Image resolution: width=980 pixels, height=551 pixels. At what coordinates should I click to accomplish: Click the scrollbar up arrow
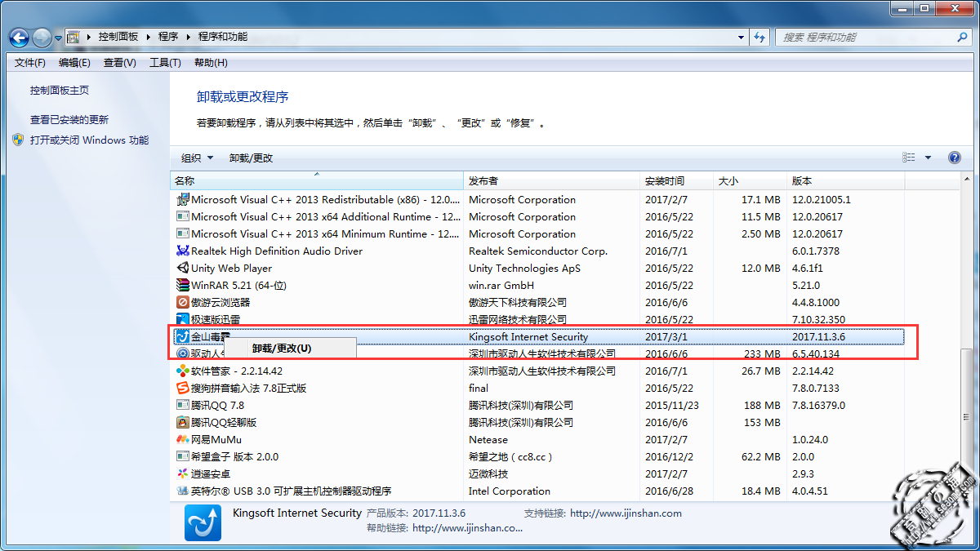tap(968, 180)
